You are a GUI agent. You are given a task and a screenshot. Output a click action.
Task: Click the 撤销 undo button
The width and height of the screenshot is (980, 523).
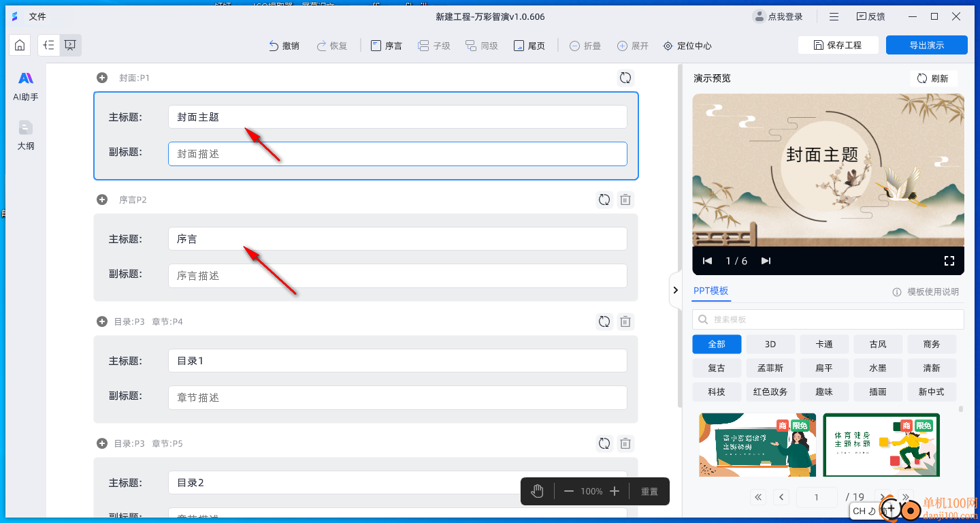pos(284,46)
